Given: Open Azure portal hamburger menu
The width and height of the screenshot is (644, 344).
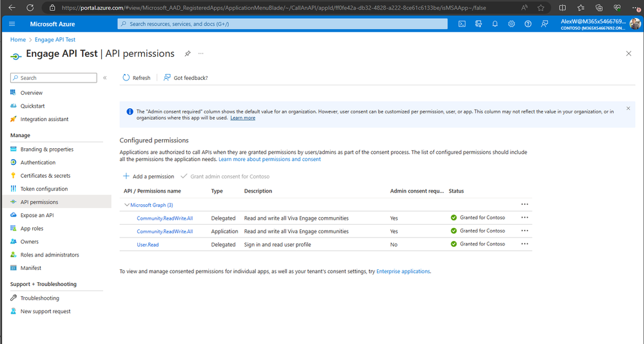Looking at the screenshot, I should coord(12,24).
